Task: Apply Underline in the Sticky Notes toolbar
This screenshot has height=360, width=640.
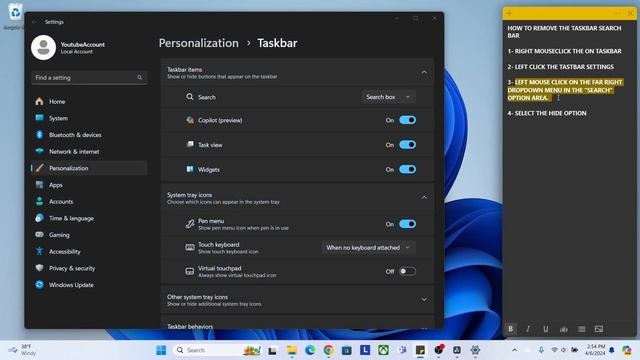Action: tap(546, 329)
